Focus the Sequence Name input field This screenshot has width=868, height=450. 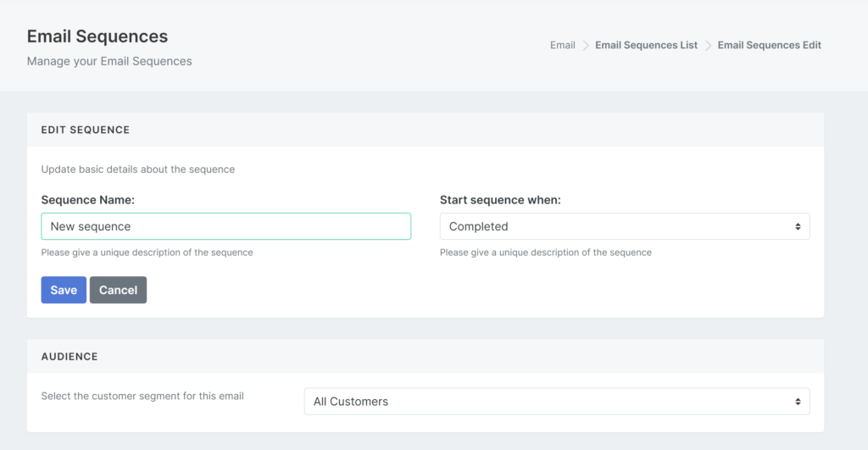[225, 226]
